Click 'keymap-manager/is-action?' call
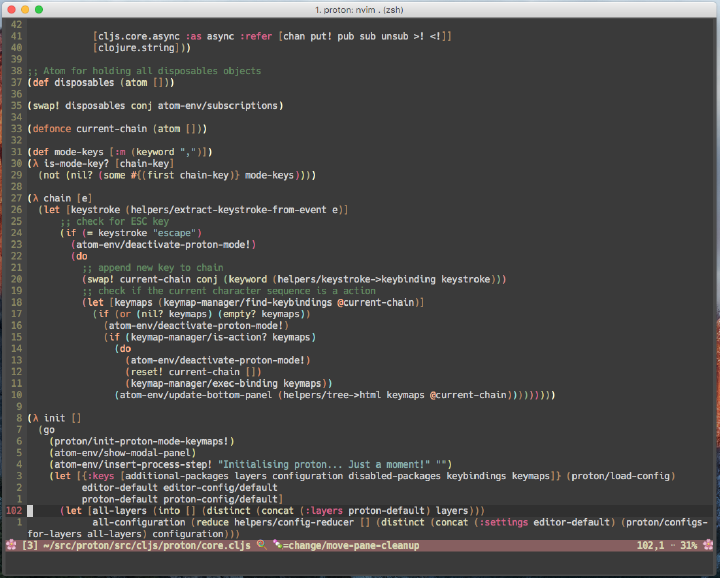This screenshot has height=578, width=720. click(199, 337)
